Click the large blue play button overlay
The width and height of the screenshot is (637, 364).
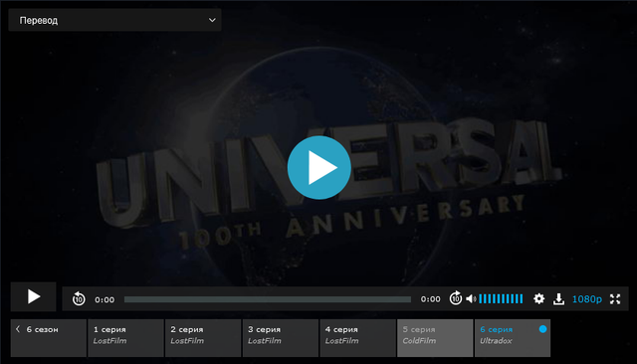(318, 168)
